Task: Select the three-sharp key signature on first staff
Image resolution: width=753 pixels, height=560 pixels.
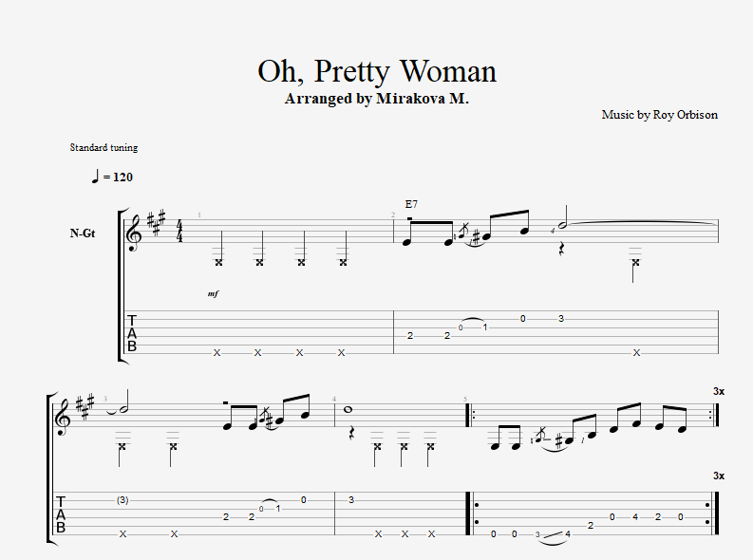Action: (158, 228)
